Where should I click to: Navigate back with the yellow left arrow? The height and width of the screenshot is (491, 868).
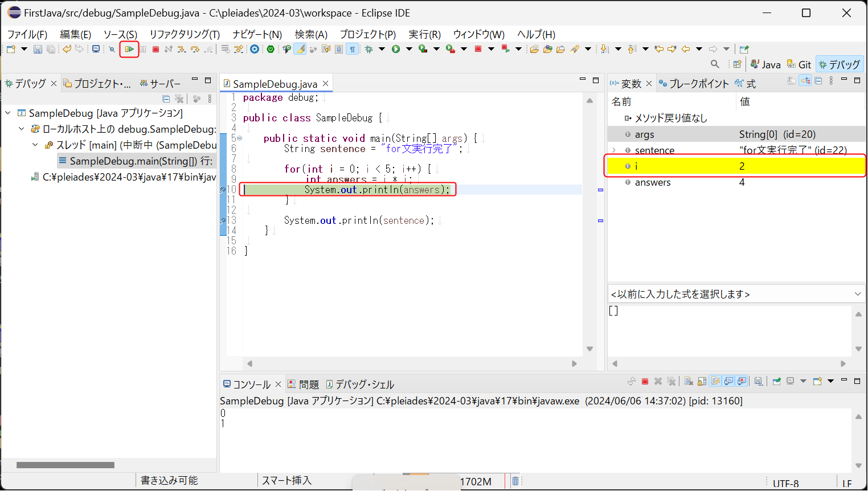(686, 49)
